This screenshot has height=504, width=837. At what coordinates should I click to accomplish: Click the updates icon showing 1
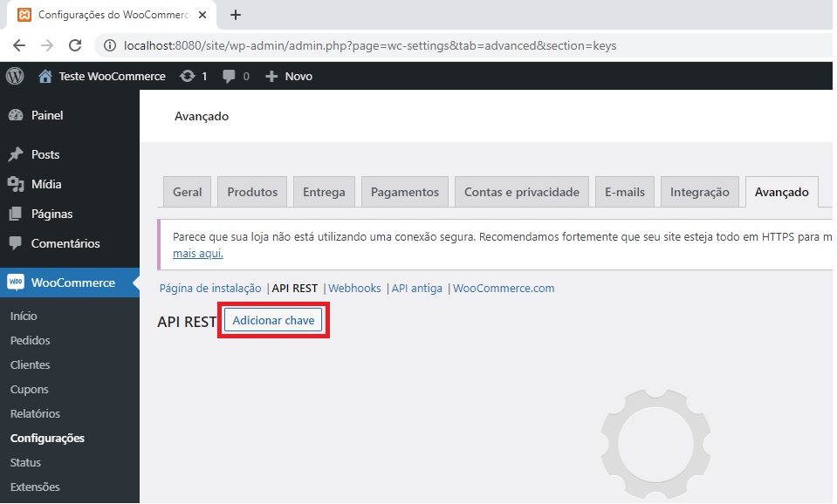pos(188,76)
